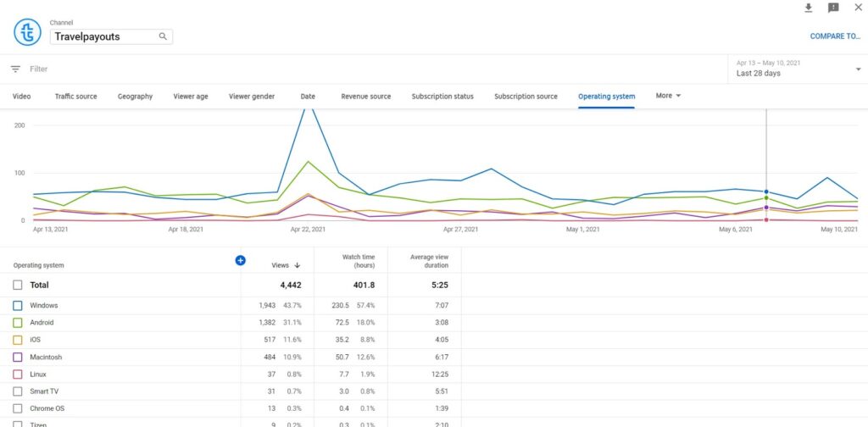
Task: Open the Subscription status tab
Action: point(442,97)
